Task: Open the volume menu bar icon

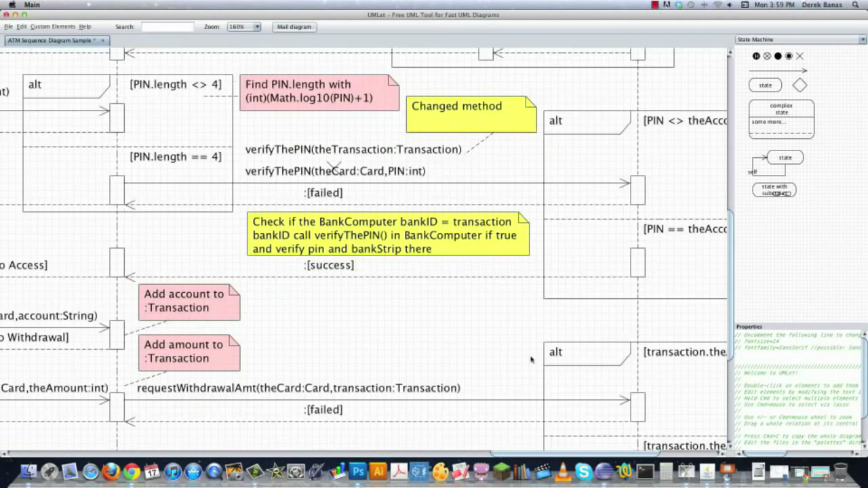Action: pos(730,5)
